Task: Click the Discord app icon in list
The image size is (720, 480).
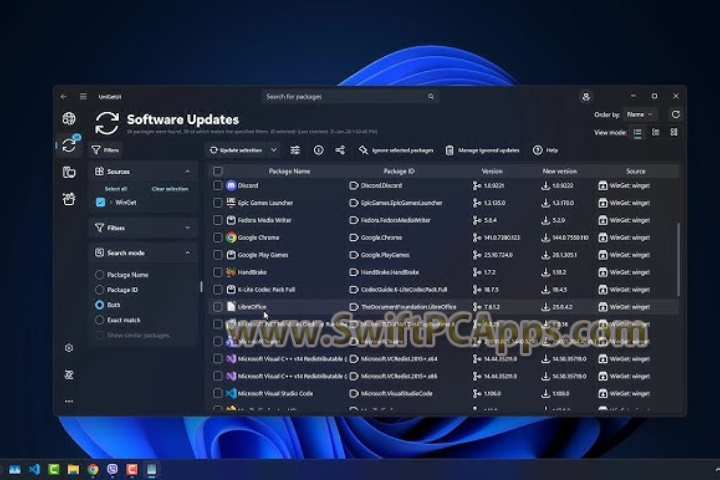Action: point(231,185)
